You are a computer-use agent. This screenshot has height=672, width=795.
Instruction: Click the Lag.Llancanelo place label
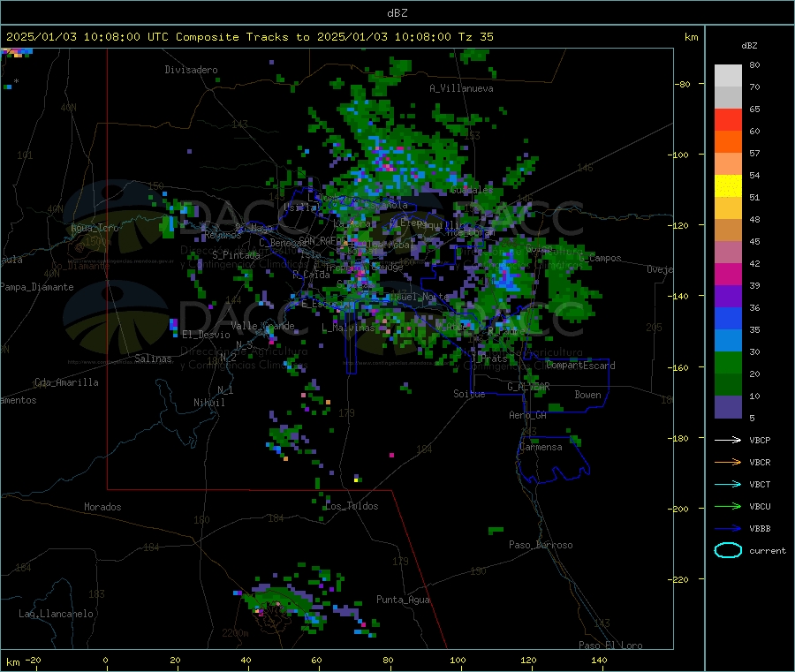(x=56, y=614)
